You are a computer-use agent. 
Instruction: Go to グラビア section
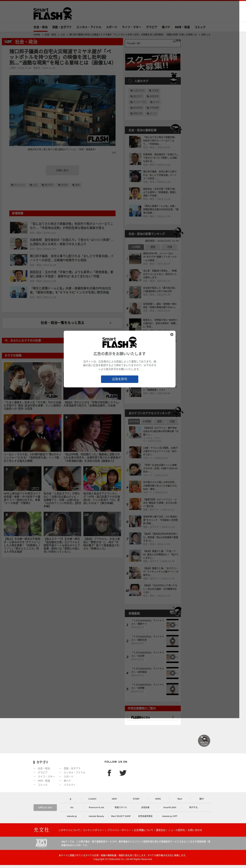coord(151,27)
